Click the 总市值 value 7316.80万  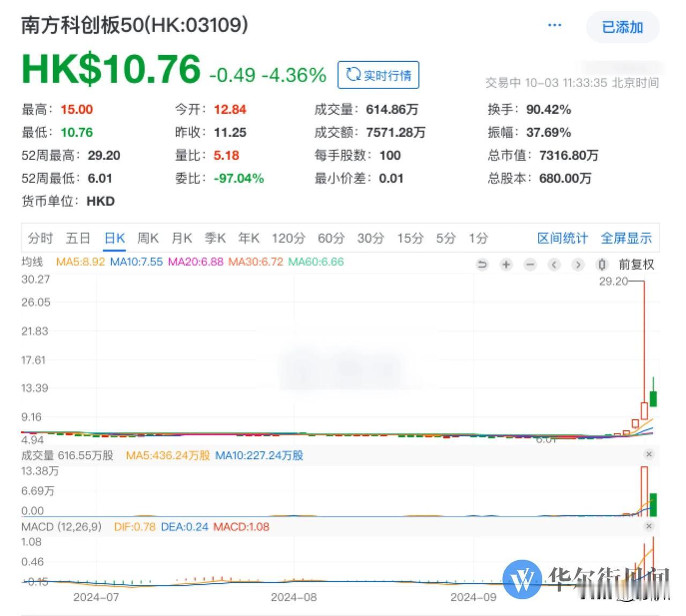[569, 155]
